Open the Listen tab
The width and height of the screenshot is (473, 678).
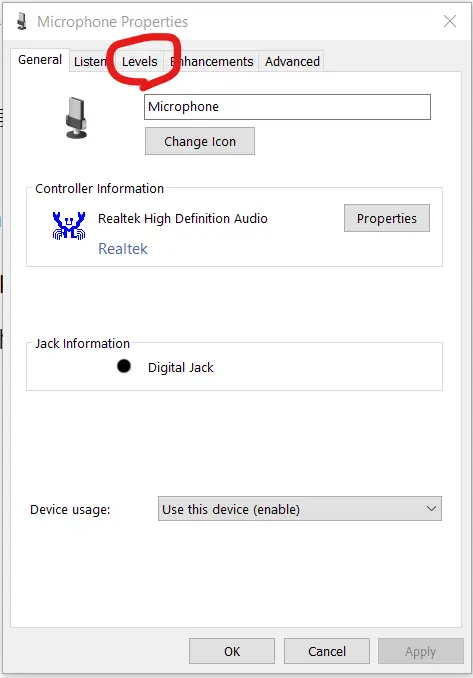[x=90, y=61]
